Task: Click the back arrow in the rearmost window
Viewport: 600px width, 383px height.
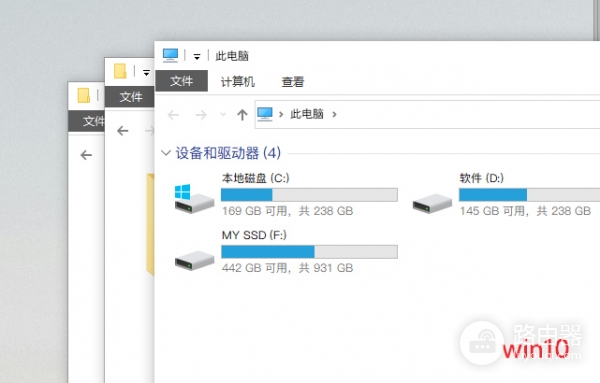Action: (x=86, y=155)
